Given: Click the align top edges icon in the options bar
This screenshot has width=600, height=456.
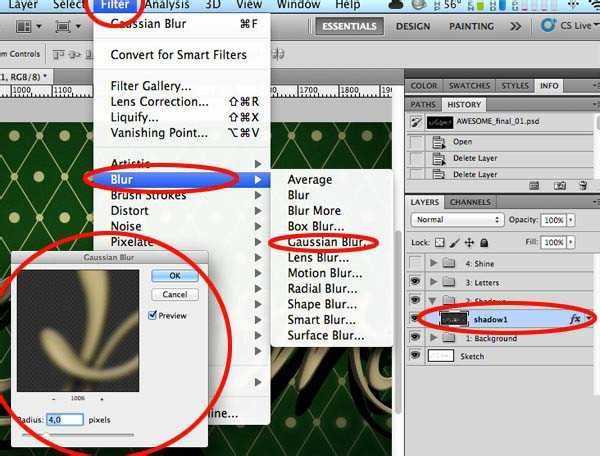Looking at the screenshot, I should pyautogui.click(x=58, y=55).
